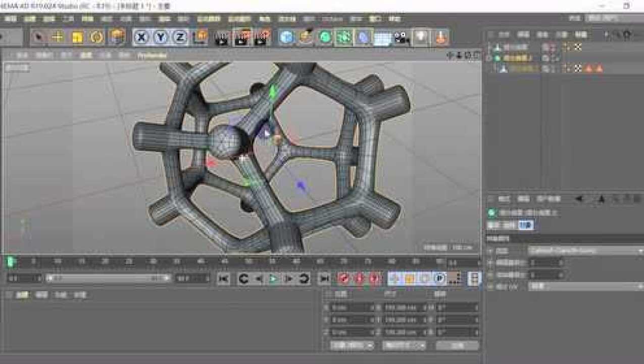
Task: Click the Render View icon
Action: [221, 36]
